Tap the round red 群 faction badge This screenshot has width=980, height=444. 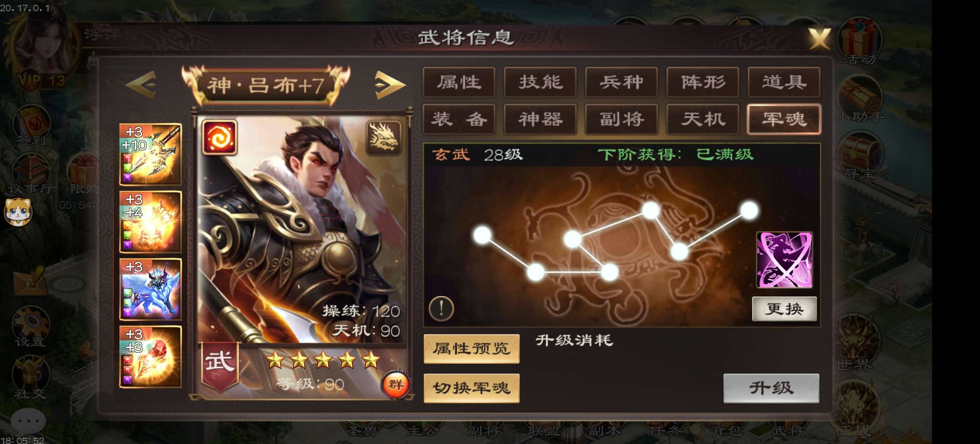coord(396,384)
